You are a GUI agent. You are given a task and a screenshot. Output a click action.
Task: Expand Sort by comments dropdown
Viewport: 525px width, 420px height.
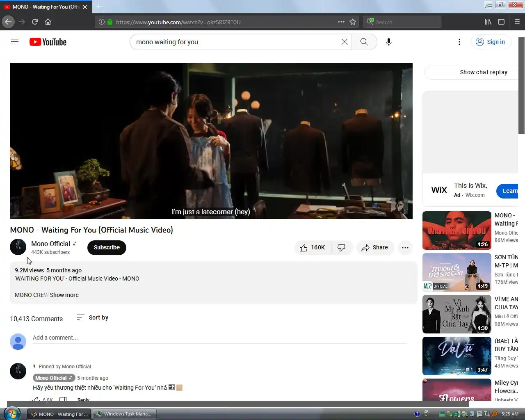(x=93, y=317)
